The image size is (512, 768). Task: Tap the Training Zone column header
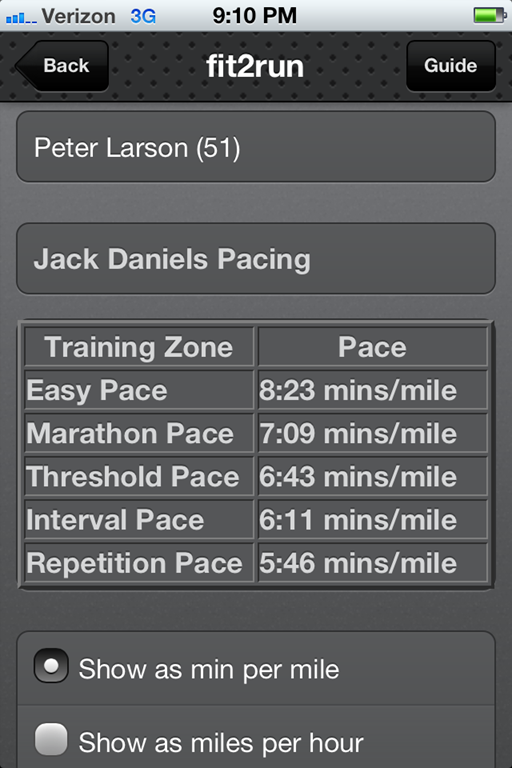(139, 347)
